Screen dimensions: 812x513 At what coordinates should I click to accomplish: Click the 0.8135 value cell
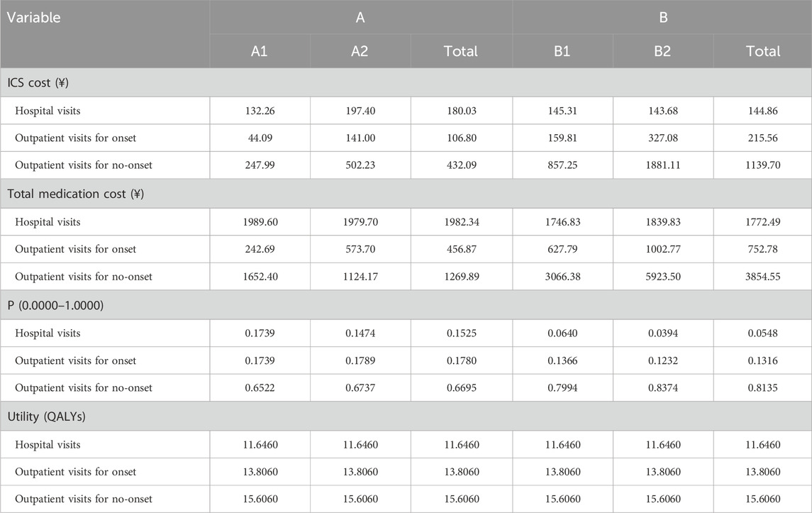coord(763,388)
